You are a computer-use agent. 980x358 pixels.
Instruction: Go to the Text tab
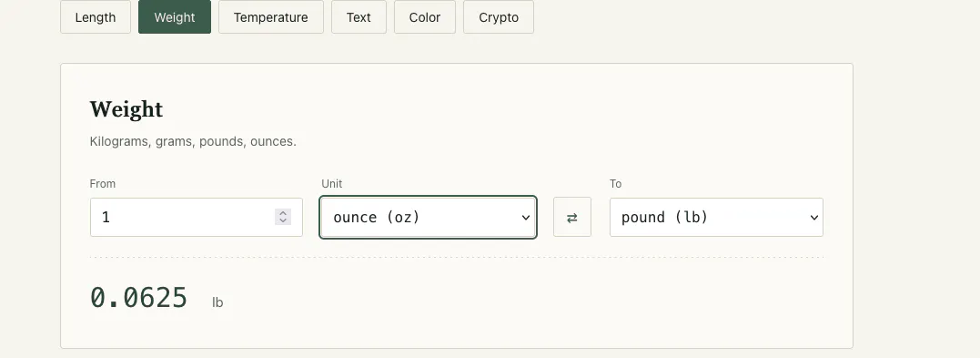click(359, 17)
